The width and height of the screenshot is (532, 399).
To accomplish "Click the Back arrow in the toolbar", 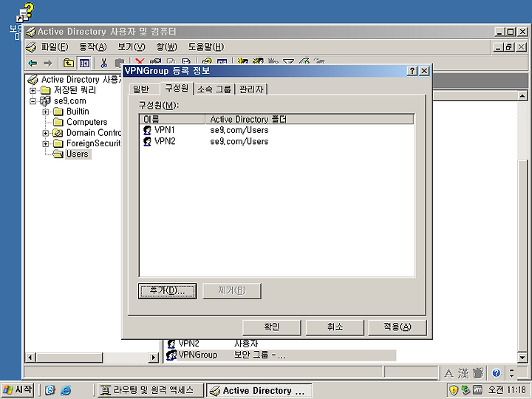I will (33, 63).
